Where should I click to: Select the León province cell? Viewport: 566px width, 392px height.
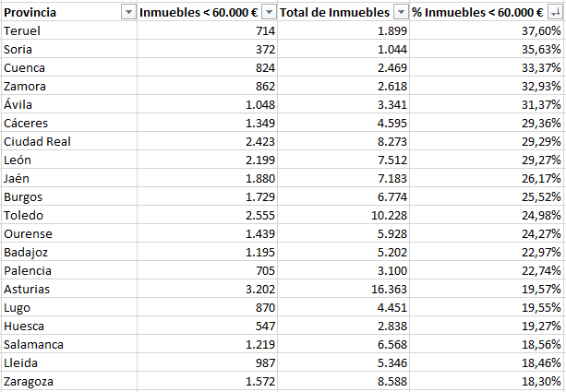click(69, 160)
